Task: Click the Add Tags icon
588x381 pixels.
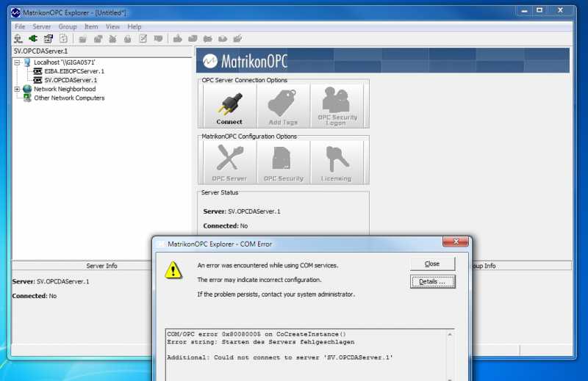Action: pos(283,106)
